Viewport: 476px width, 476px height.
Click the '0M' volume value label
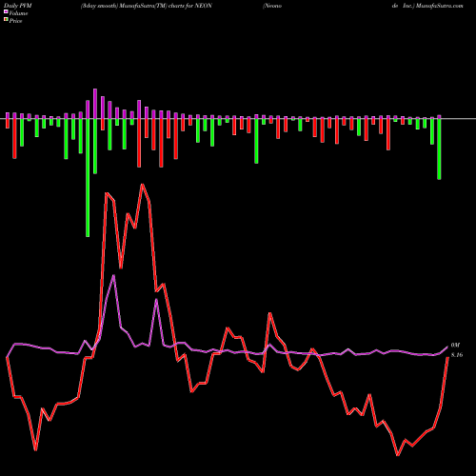[455, 345]
